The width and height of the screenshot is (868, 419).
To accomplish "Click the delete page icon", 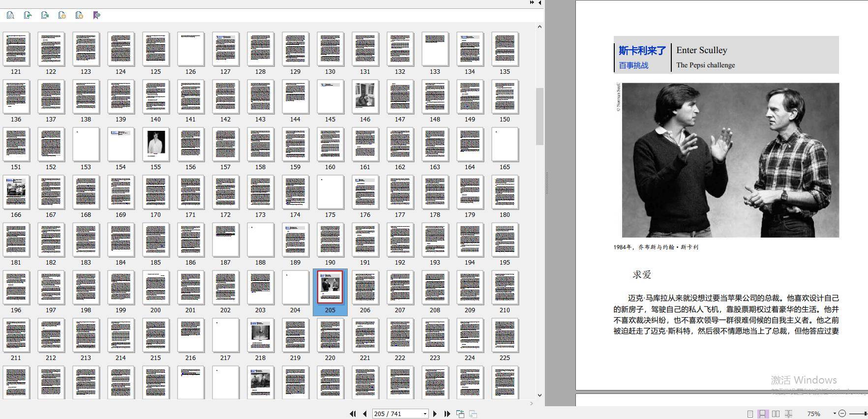I will [79, 15].
